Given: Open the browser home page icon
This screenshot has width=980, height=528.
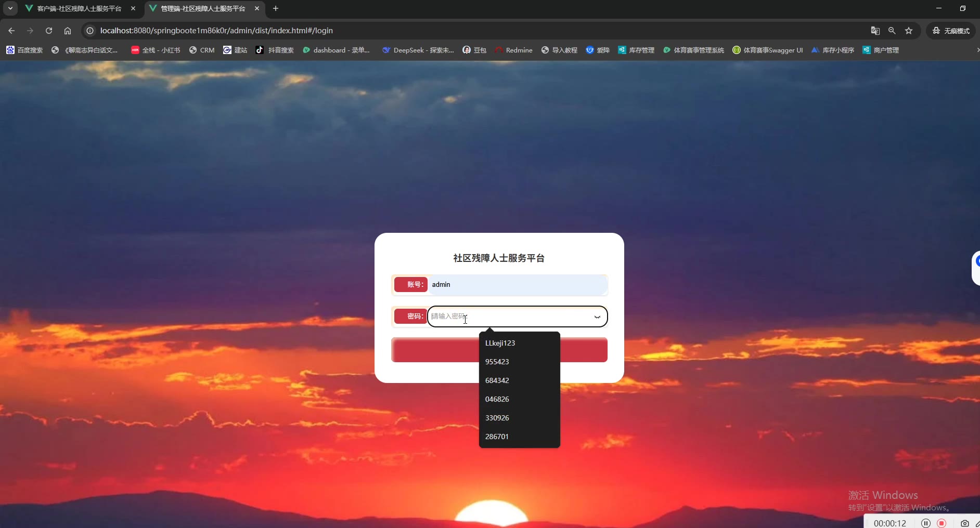Looking at the screenshot, I should (x=68, y=31).
